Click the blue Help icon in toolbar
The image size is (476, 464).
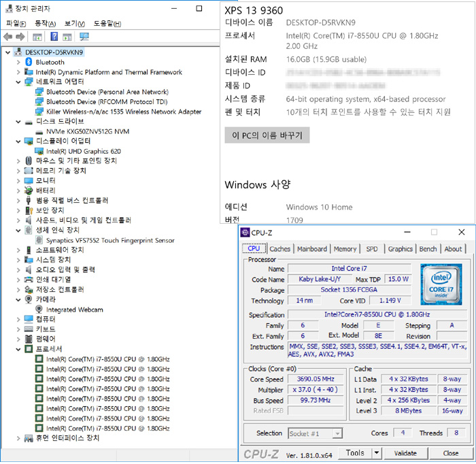coord(54,37)
